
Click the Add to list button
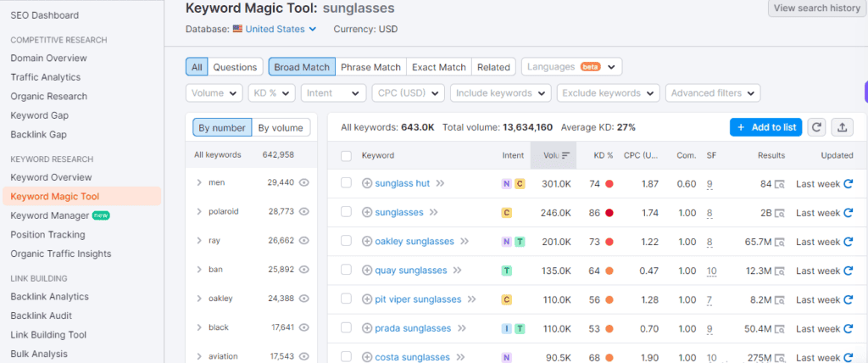pyautogui.click(x=765, y=127)
